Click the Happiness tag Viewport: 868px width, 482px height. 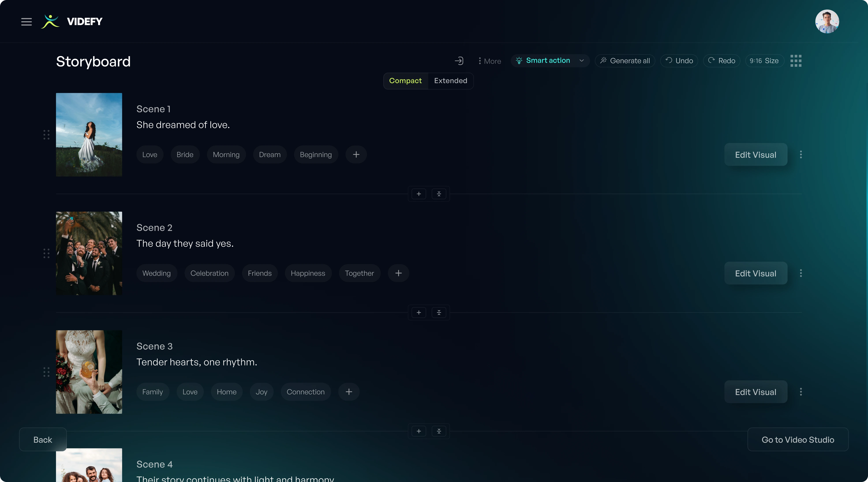click(308, 273)
